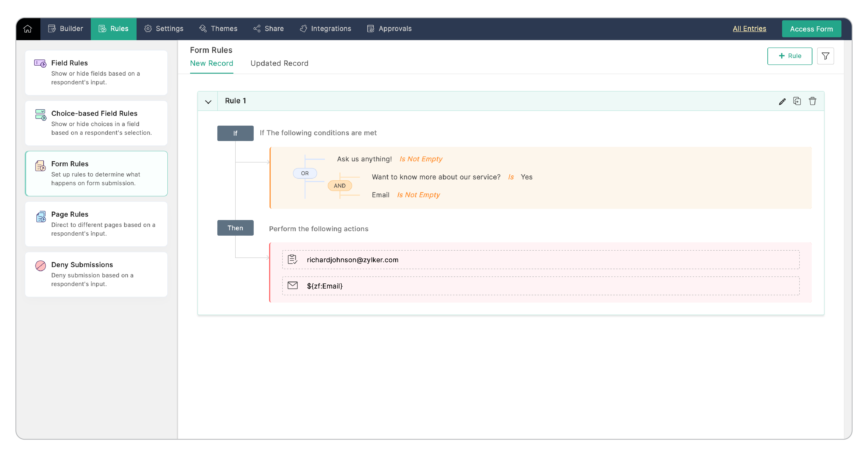Viewport: 868px width, 457px height.
Task: Select the Deny Submissions icon
Action: click(x=40, y=266)
